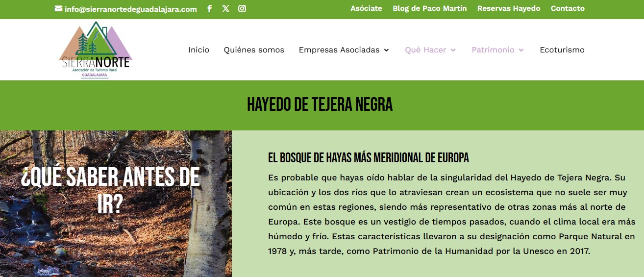
Task: Click the Hayedo de Tejera Negra heading
Action: [x=320, y=104]
